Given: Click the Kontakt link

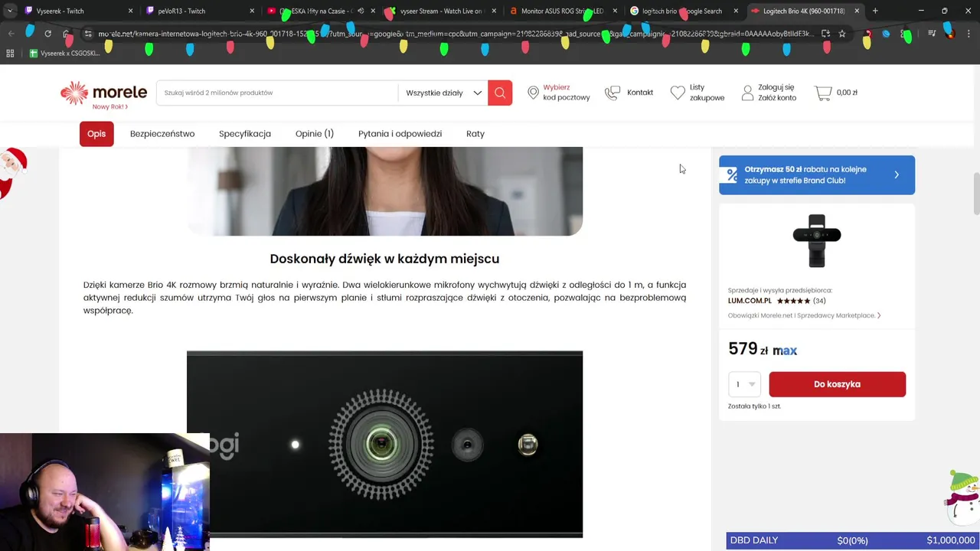Looking at the screenshot, I should pos(640,93).
